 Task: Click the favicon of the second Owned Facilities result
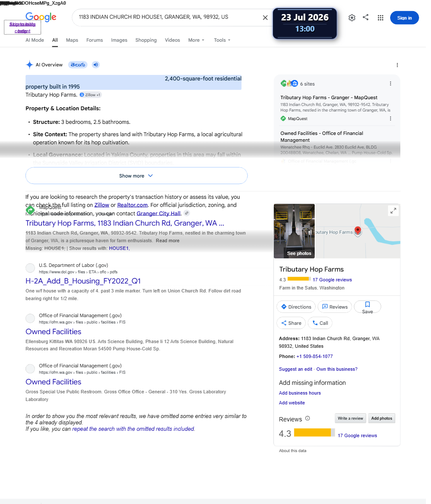pyautogui.click(x=30, y=369)
